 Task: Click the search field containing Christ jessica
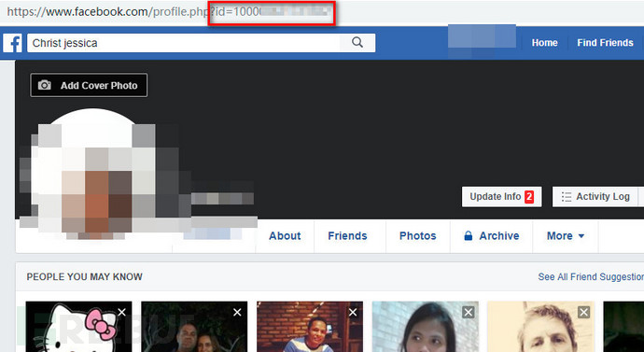tap(184, 43)
